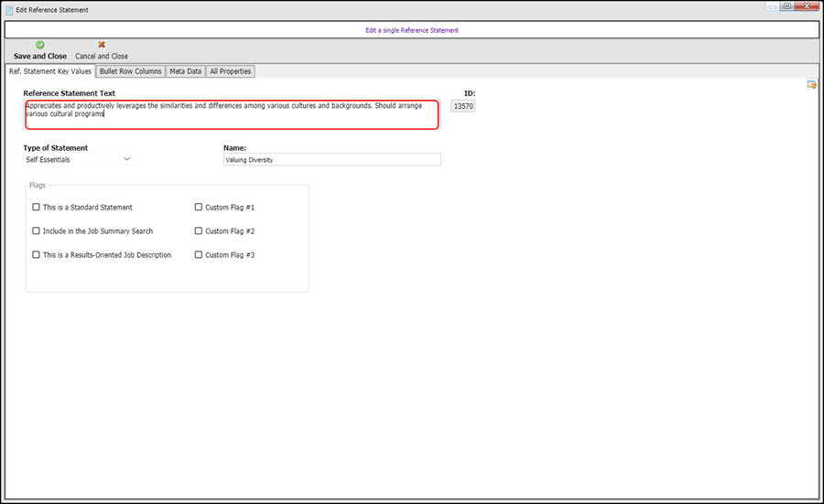Image resolution: width=824 pixels, height=504 pixels.
Task: Click the orange Cancel and Close X icon
Action: (x=102, y=44)
